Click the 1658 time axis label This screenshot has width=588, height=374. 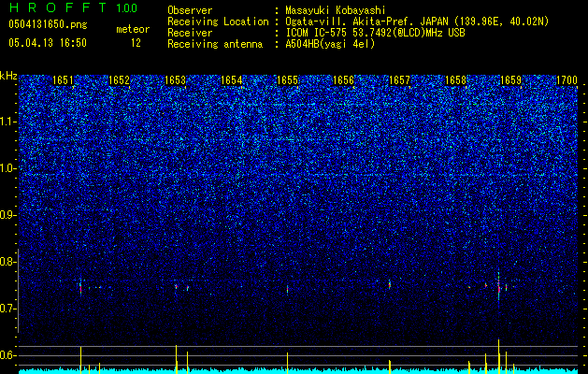pos(455,80)
